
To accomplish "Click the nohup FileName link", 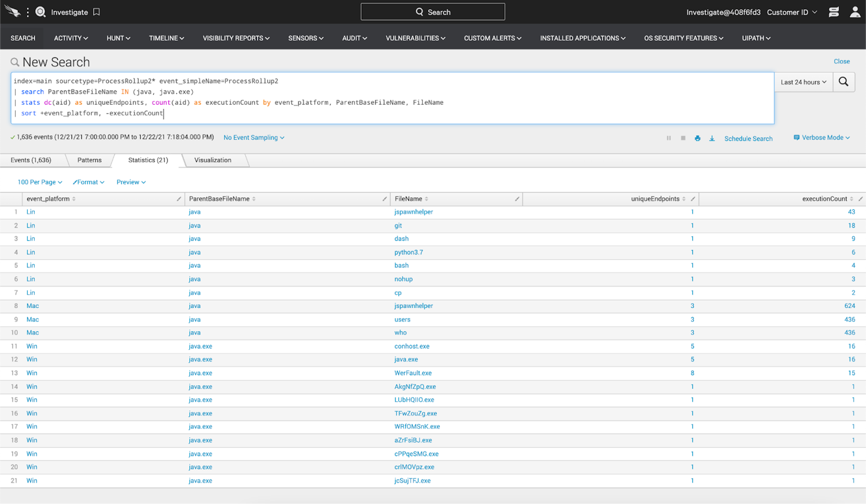I will (404, 279).
